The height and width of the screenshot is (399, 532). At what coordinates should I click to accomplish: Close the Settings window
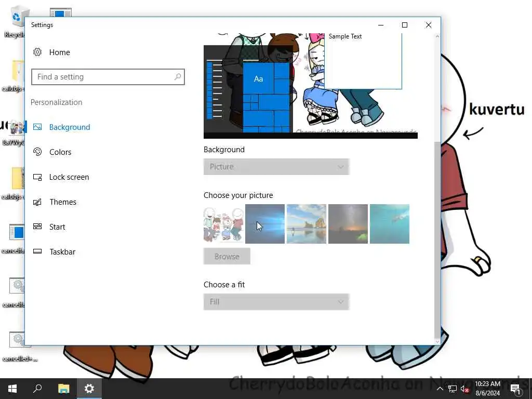[x=429, y=25]
